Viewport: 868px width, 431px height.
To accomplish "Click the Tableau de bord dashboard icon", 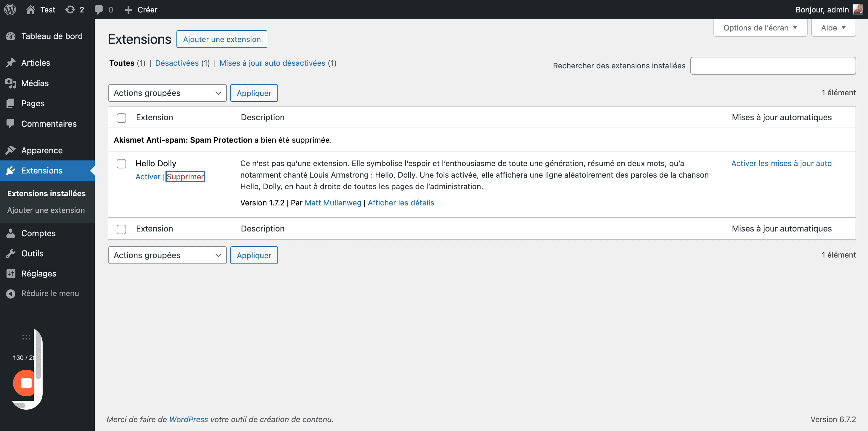I will click(11, 36).
